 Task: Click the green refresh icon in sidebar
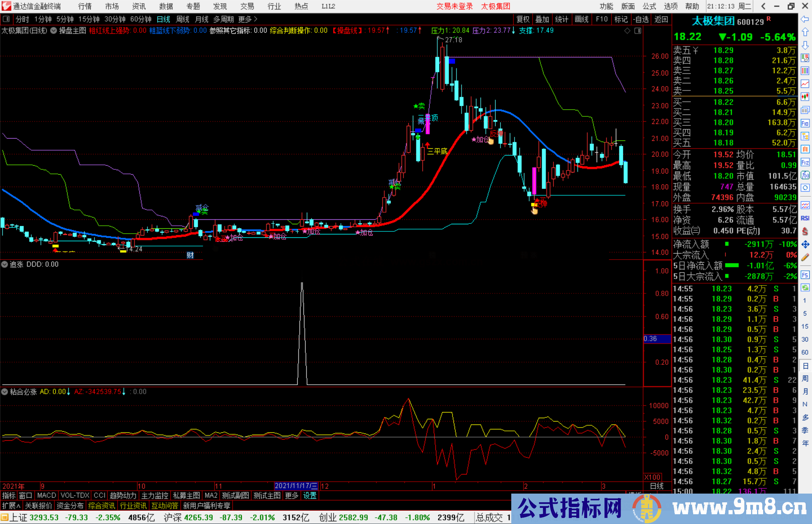click(805, 288)
